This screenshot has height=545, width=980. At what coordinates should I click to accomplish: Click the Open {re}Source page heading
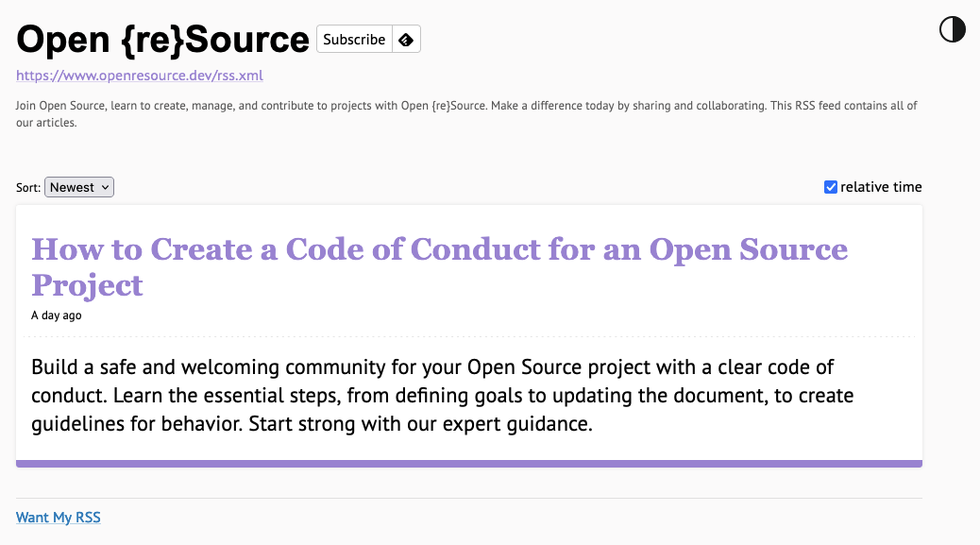tap(163, 40)
